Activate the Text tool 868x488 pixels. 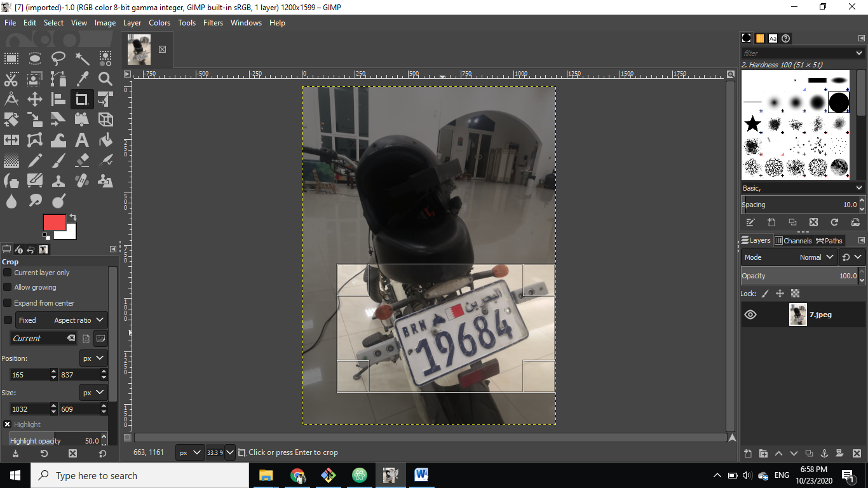[x=82, y=140]
